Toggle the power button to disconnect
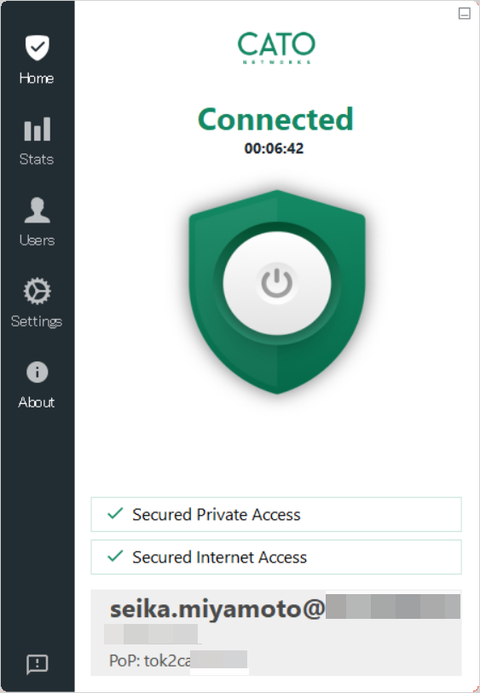The height and width of the screenshot is (693, 480). pos(277,283)
